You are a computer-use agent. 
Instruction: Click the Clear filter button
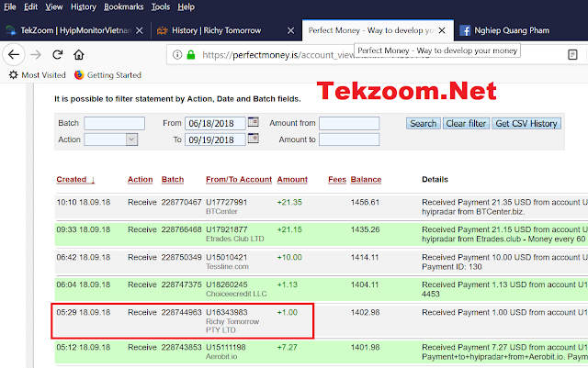[466, 123]
